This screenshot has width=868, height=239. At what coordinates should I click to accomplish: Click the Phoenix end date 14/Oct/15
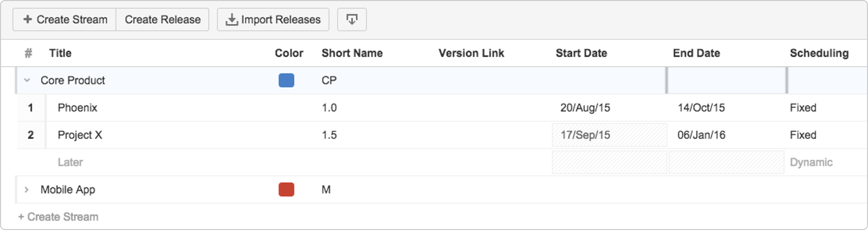coord(701,108)
